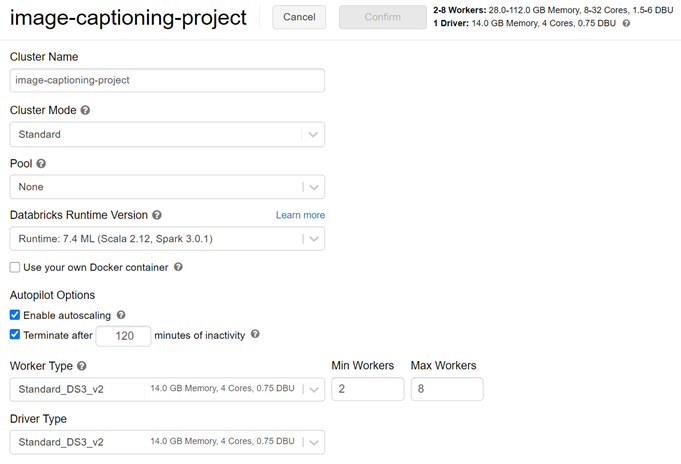Expand Worker Type Standard_DS3_v2 dropdown
681x464 pixels.
[x=167, y=389]
